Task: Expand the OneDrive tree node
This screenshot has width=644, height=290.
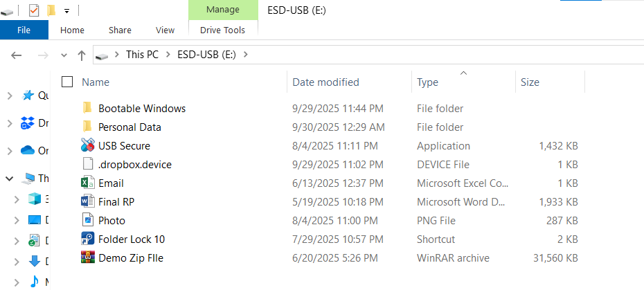Action: pyautogui.click(x=10, y=151)
